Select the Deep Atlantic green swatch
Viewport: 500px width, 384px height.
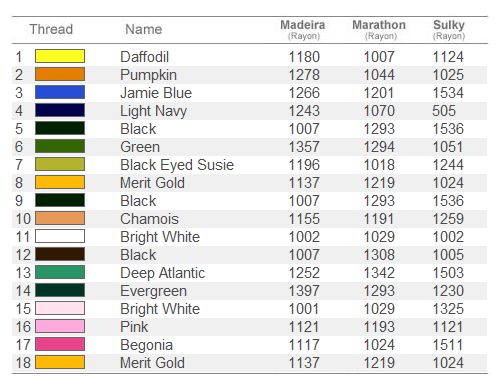[60, 272]
